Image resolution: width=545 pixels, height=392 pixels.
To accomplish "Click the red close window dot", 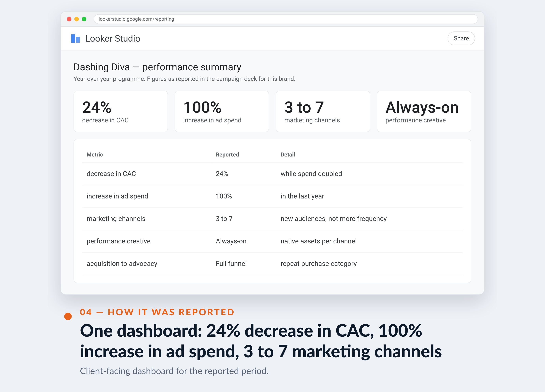I will 69,19.
